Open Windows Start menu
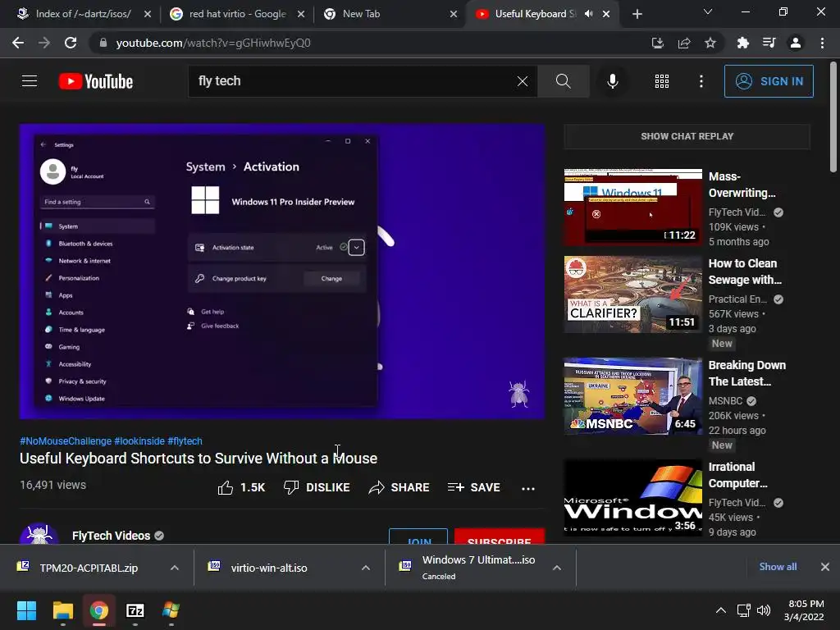 26,610
